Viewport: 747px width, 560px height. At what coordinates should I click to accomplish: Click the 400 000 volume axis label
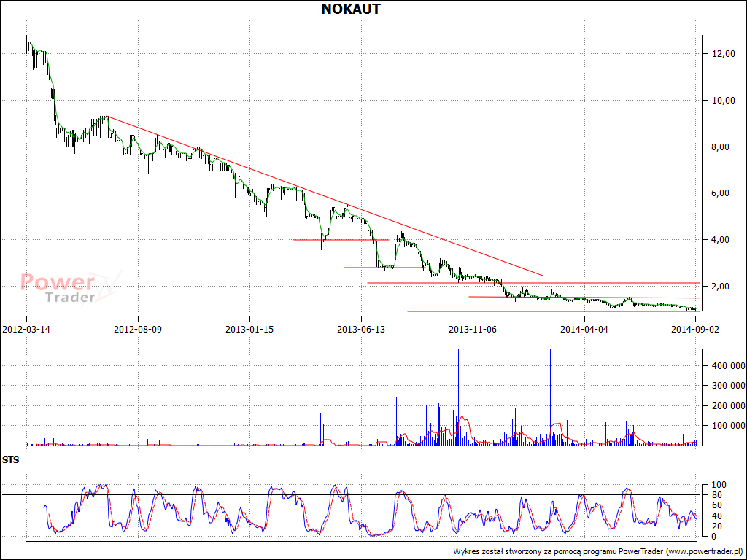729,366
